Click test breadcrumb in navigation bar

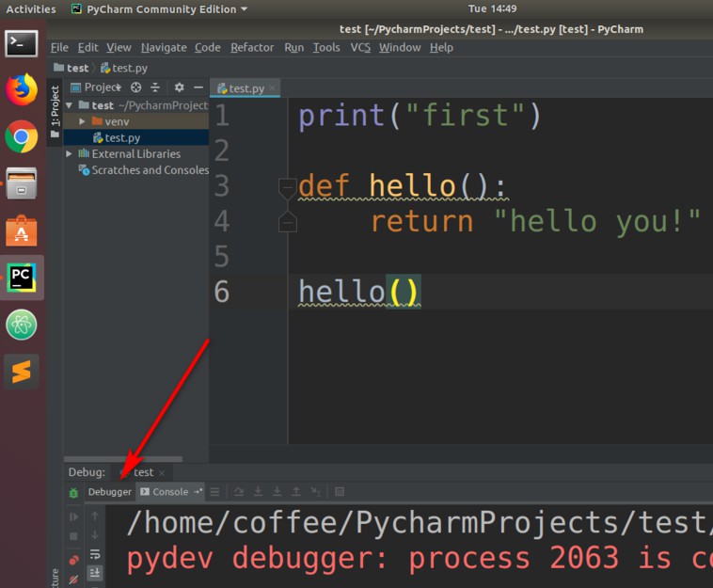(x=71, y=69)
